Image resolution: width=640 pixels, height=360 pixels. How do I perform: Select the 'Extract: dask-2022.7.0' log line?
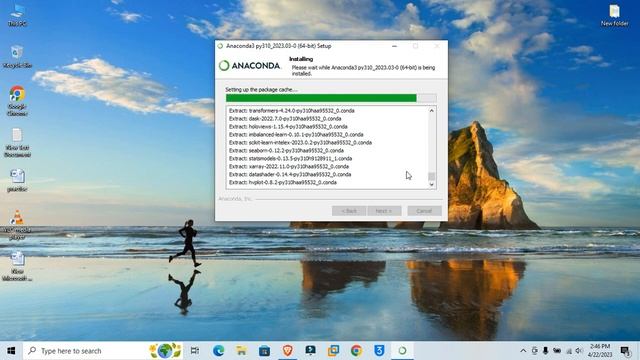point(285,118)
